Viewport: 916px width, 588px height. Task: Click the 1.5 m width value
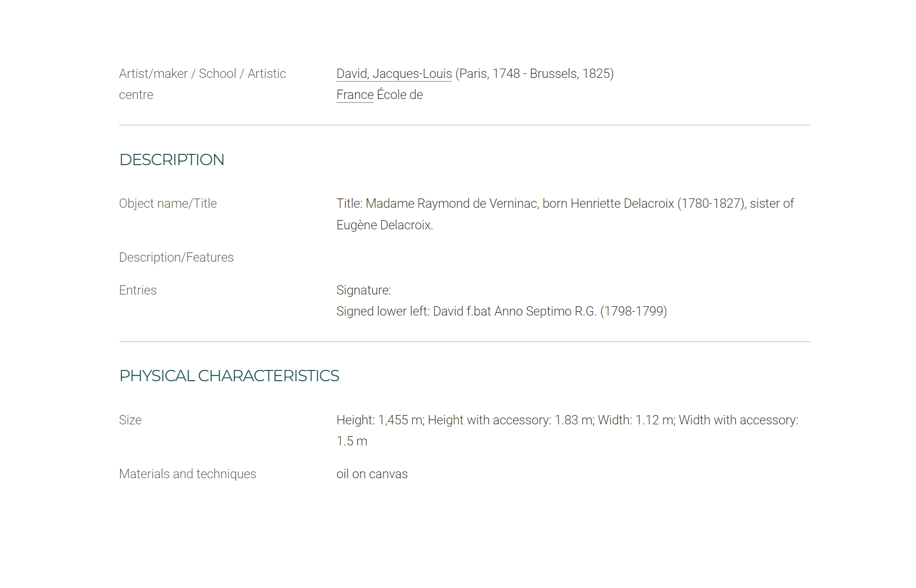point(352,441)
